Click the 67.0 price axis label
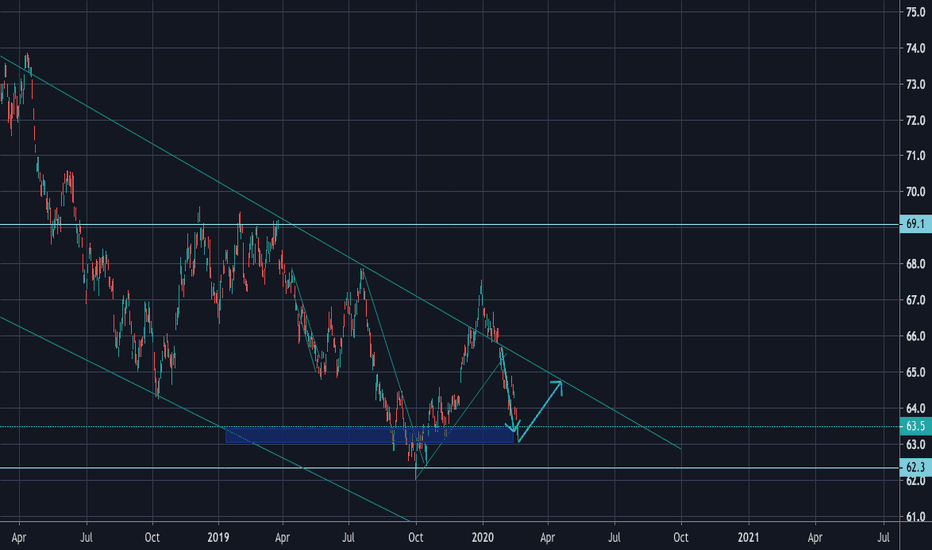The image size is (932, 550). tap(915, 300)
